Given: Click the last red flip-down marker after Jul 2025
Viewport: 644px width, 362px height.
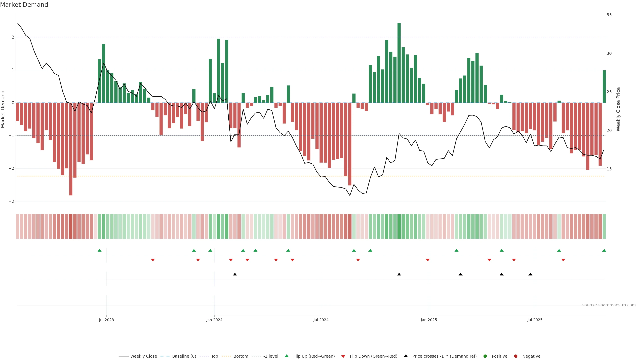Looking at the screenshot, I should [x=563, y=260].
